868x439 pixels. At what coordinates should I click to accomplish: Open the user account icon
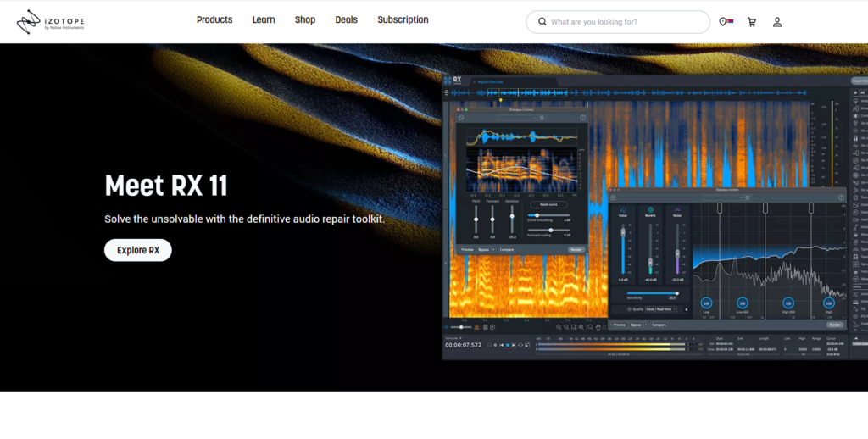777,22
